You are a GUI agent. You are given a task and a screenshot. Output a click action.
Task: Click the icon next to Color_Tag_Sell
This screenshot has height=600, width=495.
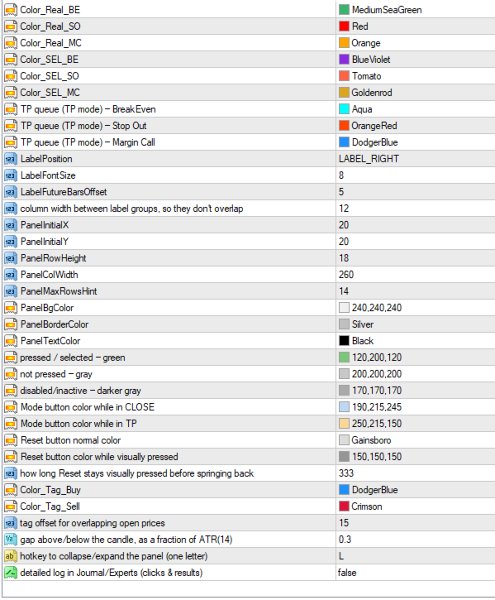click(11, 506)
